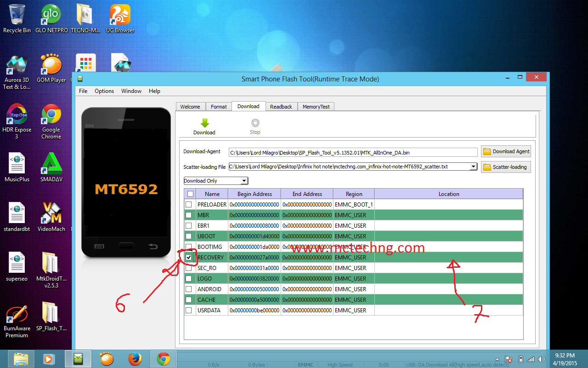Open the Options menu
Viewport: 588px width, 368px height.
pos(104,91)
